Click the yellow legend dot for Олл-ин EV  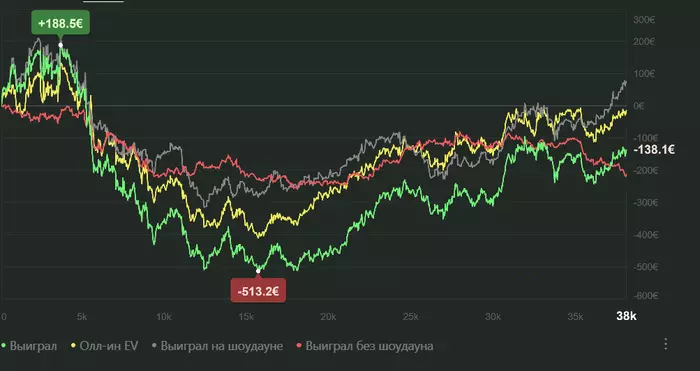click(x=74, y=346)
